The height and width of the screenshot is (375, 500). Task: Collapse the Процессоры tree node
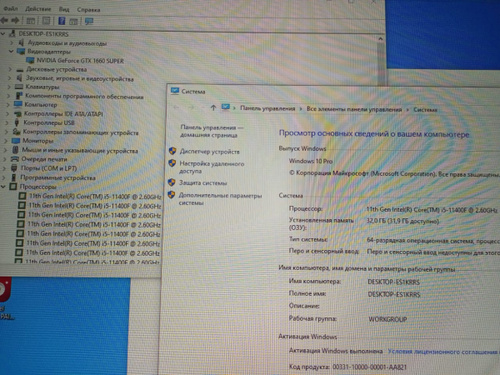pyautogui.click(x=3, y=186)
